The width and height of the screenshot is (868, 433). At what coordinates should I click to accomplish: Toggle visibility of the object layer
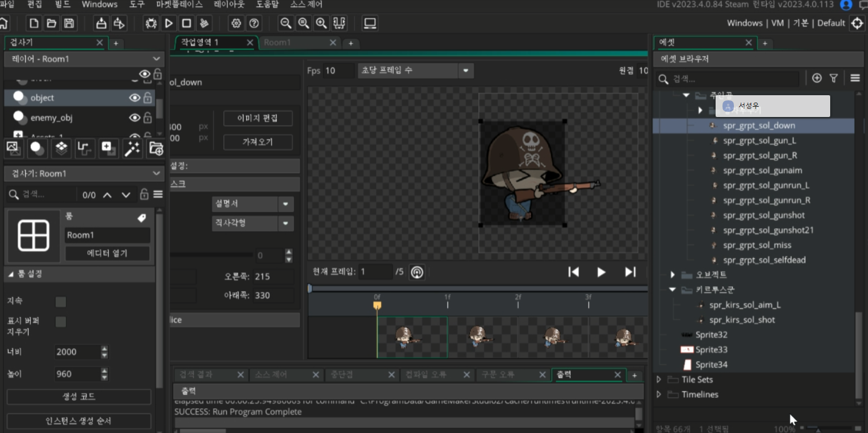(135, 98)
